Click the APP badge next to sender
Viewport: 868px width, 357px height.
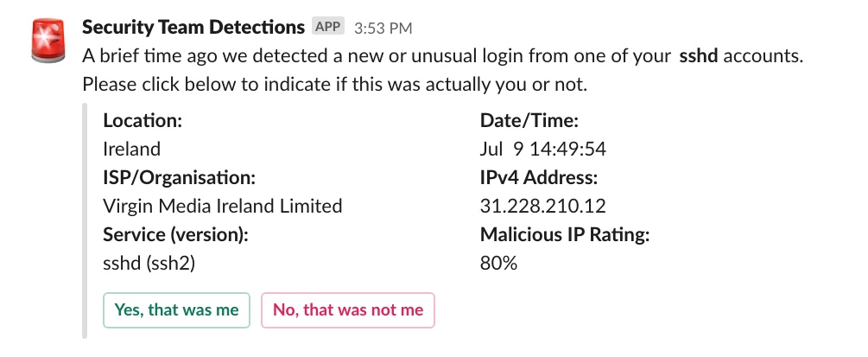tap(328, 27)
